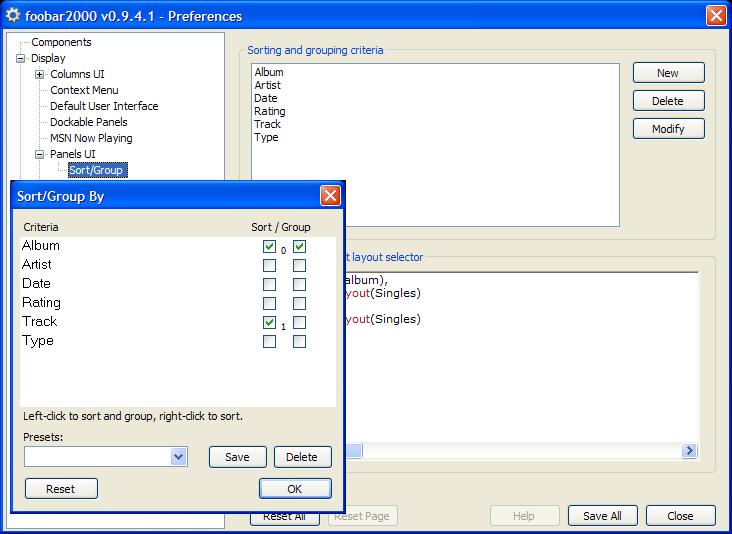Click Delete beside the criteria list

(x=669, y=101)
